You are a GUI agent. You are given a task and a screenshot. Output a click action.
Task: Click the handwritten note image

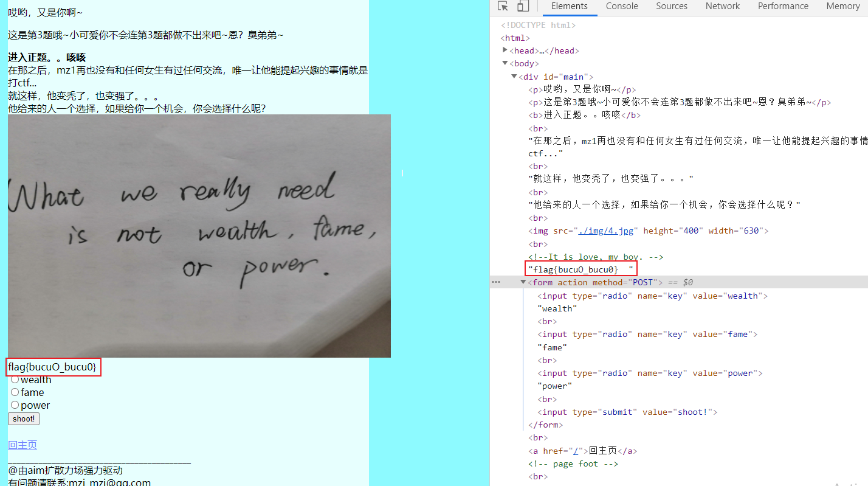199,236
